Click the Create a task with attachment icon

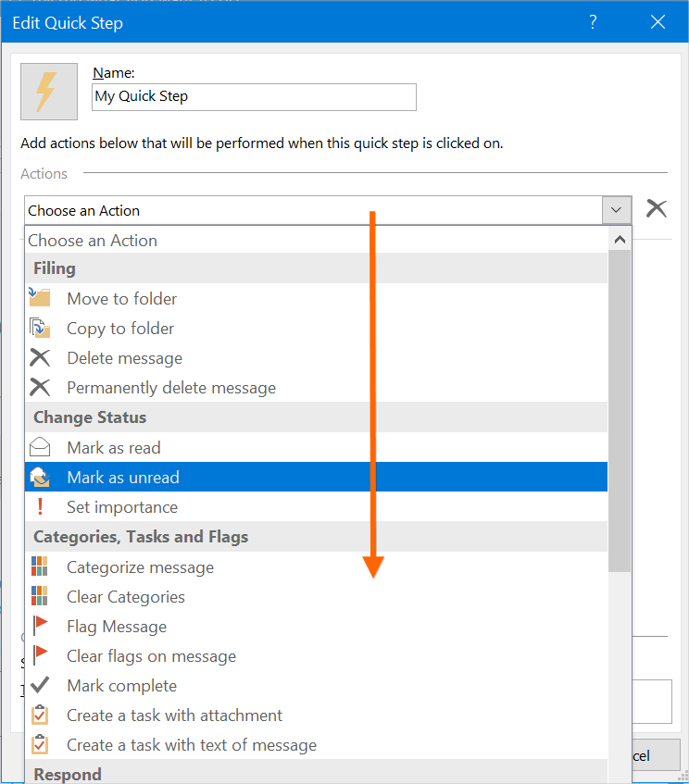[x=39, y=716]
